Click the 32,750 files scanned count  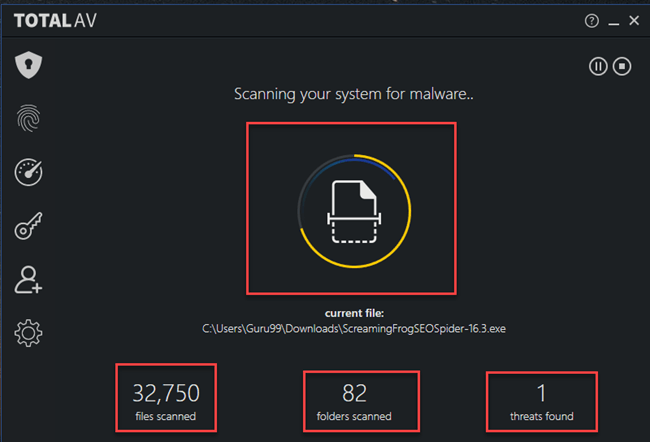point(166,393)
